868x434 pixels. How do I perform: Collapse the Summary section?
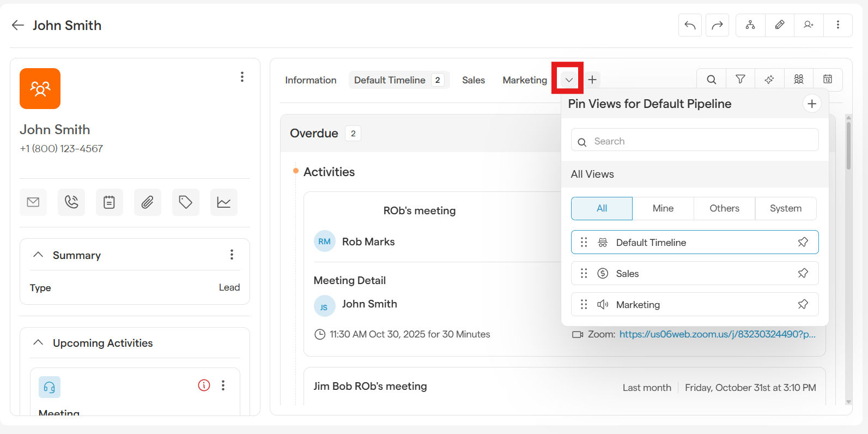(38, 255)
